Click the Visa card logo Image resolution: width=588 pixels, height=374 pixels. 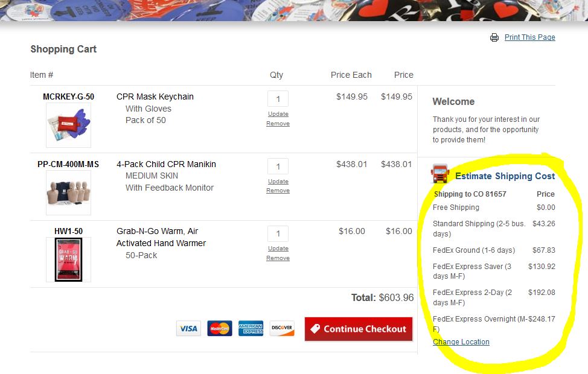[x=188, y=328]
